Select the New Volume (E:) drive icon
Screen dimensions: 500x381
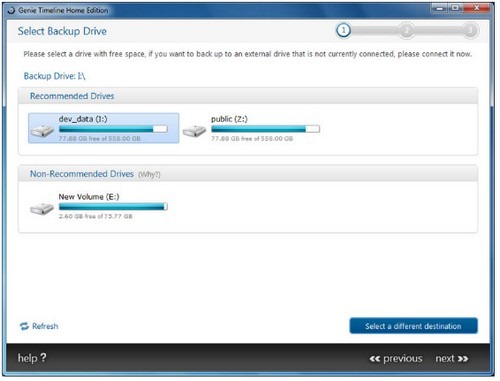pyautogui.click(x=42, y=209)
